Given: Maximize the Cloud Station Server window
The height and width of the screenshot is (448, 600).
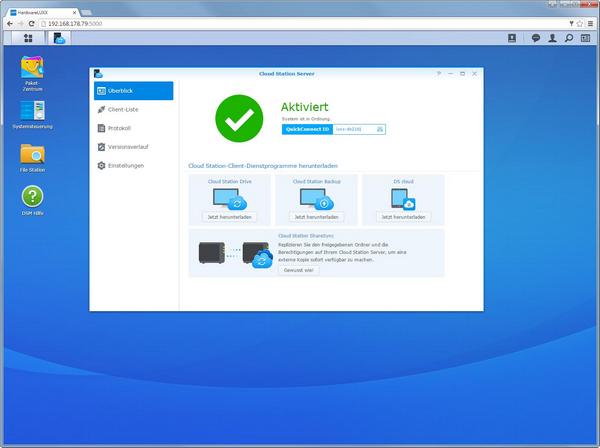Looking at the screenshot, I should (462, 73).
